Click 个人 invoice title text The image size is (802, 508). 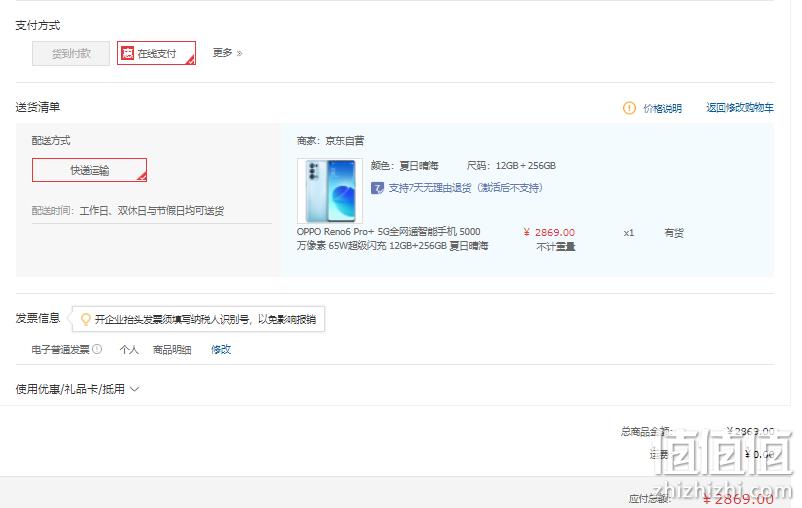coord(129,349)
